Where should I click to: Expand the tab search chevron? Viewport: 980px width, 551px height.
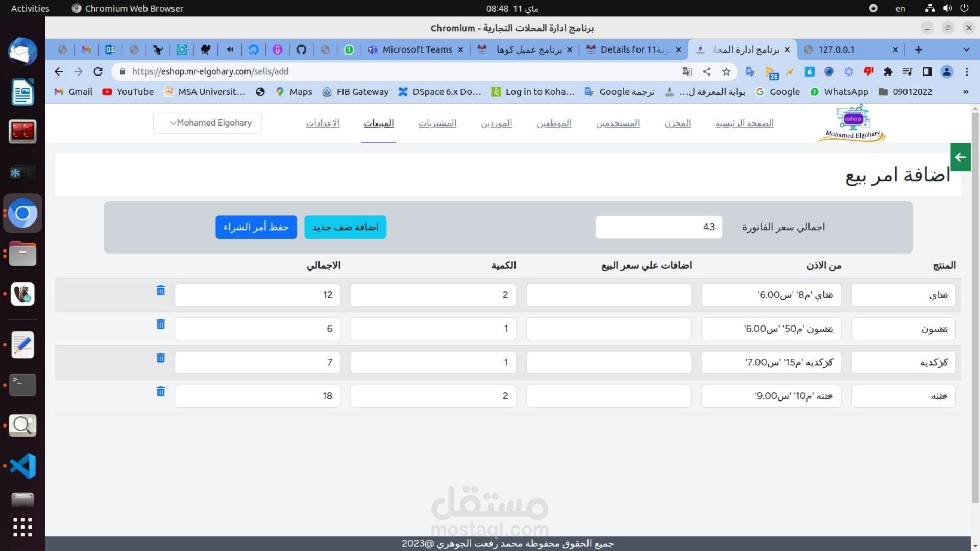(x=966, y=49)
